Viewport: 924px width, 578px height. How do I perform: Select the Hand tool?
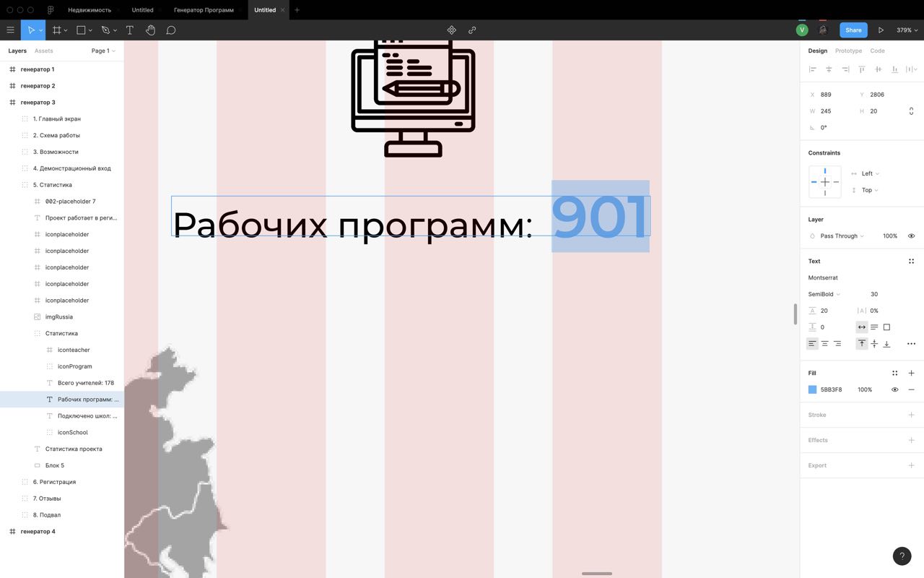coord(150,30)
